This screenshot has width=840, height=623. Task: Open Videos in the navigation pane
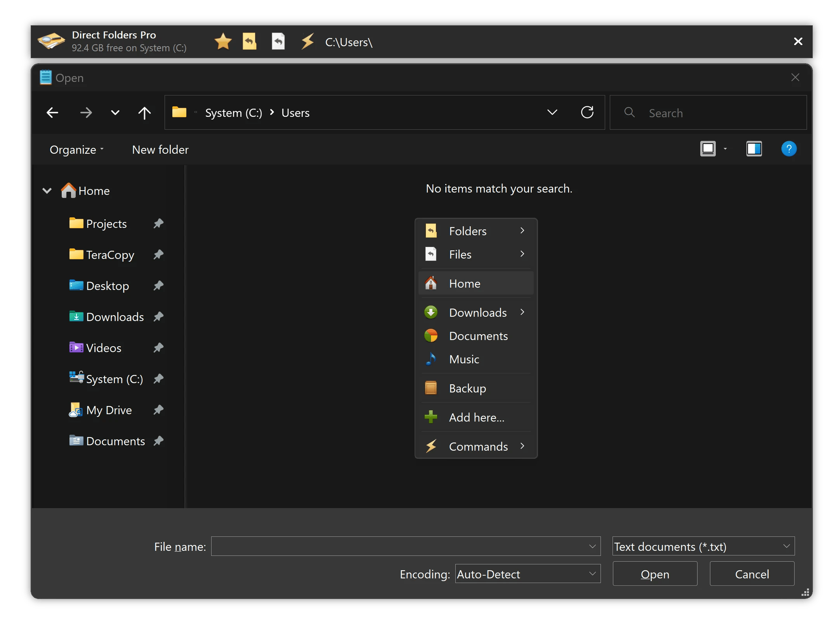(x=95, y=348)
